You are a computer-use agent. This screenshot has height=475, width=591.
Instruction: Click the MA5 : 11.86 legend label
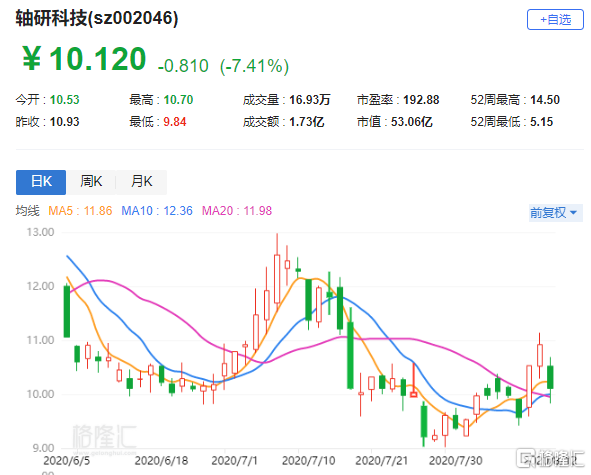click(x=80, y=211)
